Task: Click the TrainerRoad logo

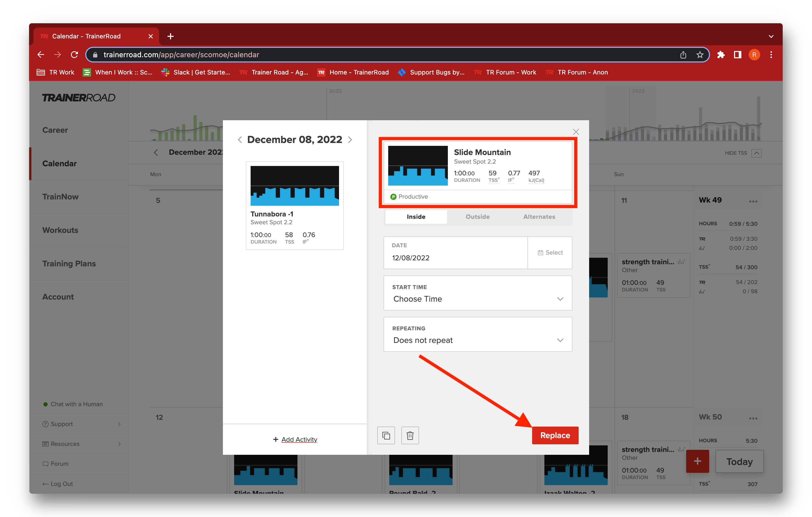Action: tap(78, 98)
